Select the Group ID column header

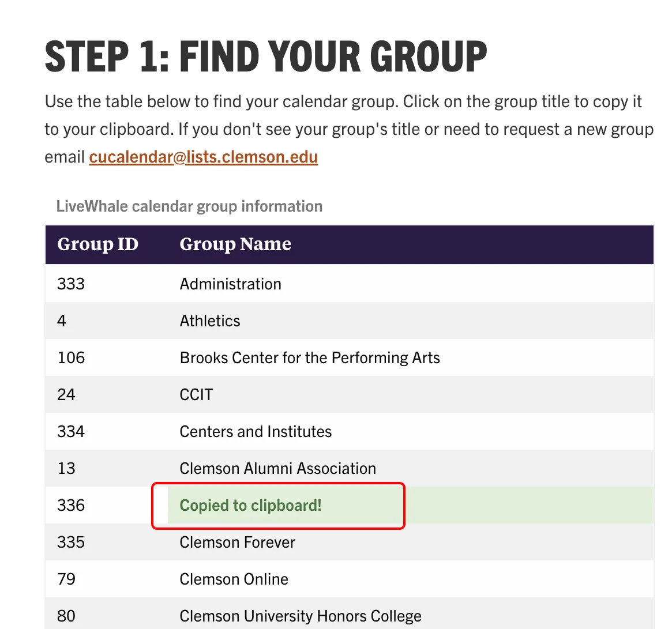pyautogui.click(x=97, y=244)
